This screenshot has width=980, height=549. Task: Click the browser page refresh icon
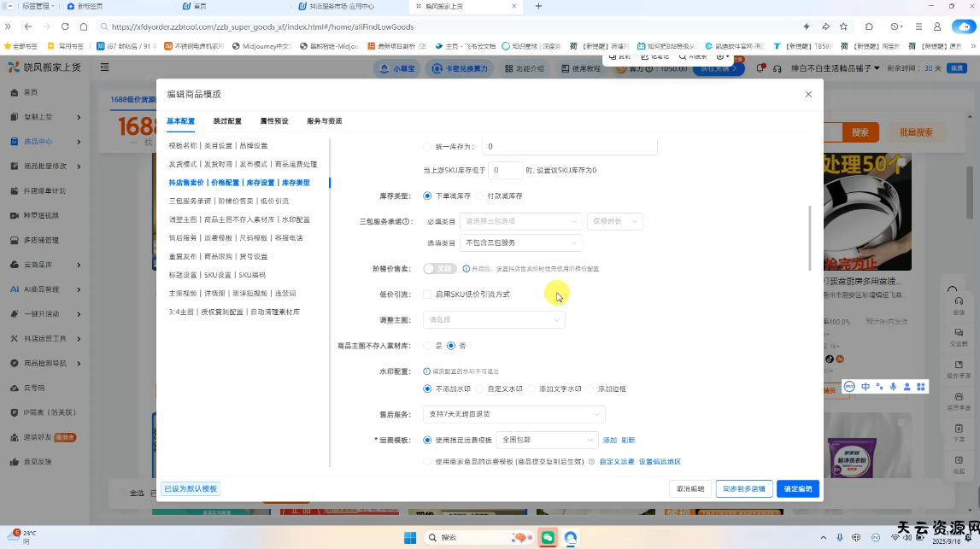click(65, 26)
